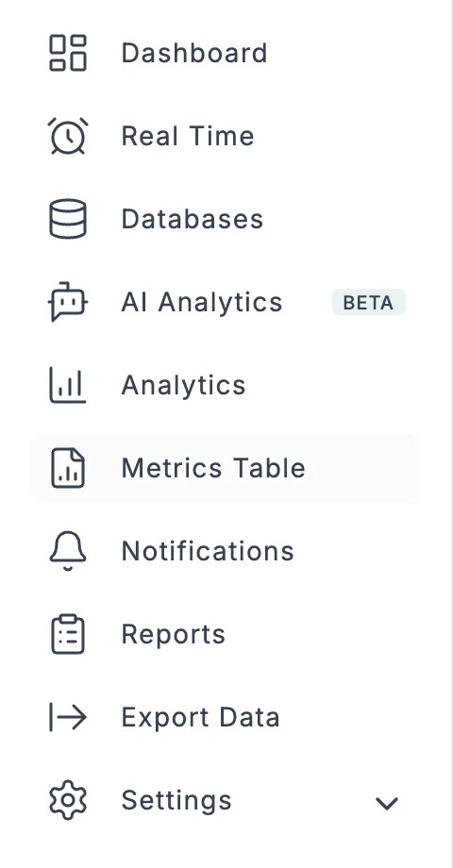Click the Settings label
453x868 pixels.
pos(176,801)
